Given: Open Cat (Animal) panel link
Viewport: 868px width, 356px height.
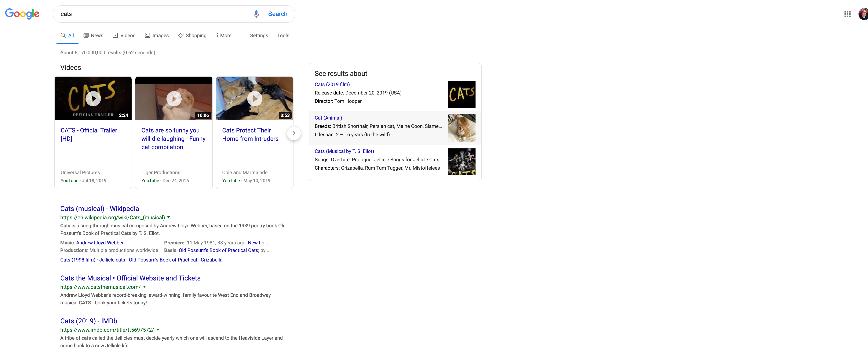Looking at the screenshot, I should (x=328, y=118).
